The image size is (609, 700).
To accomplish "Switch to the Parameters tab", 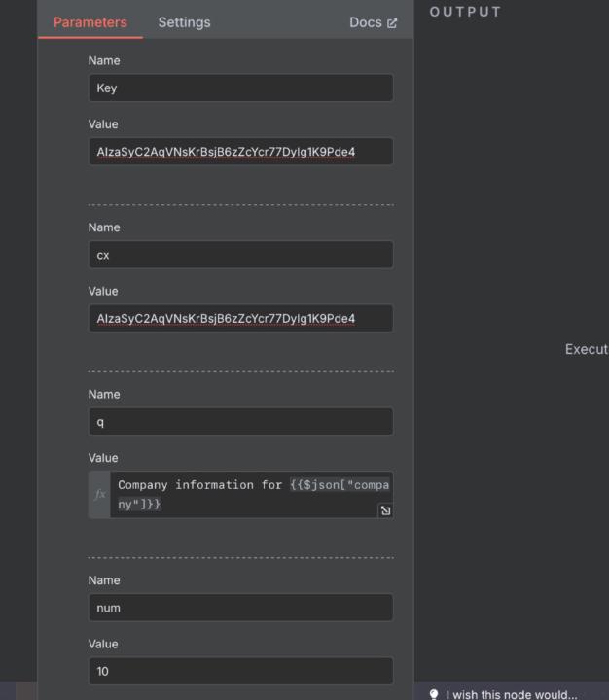I will [x=90, y=22].
